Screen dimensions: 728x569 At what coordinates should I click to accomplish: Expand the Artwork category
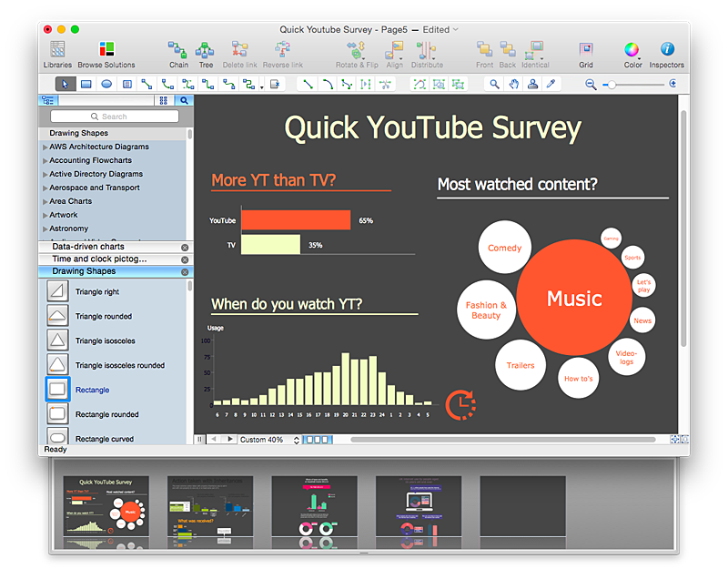[x=45, y=216]
